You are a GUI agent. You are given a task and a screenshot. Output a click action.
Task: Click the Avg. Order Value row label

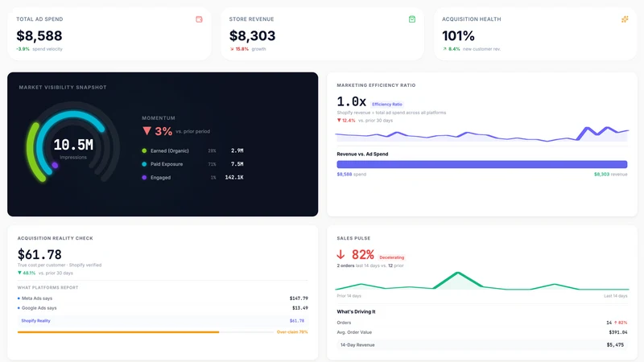(x=354, y=332)
